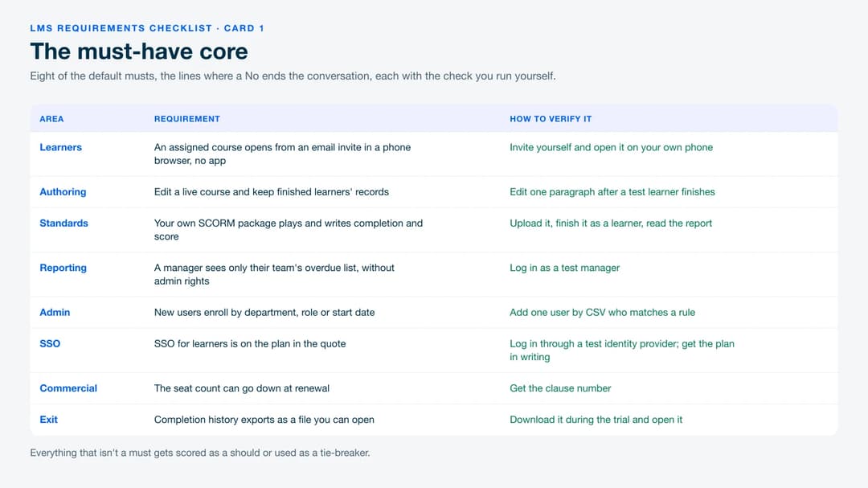Click 'Log in as a test manager'

click(x=565, y=268)
